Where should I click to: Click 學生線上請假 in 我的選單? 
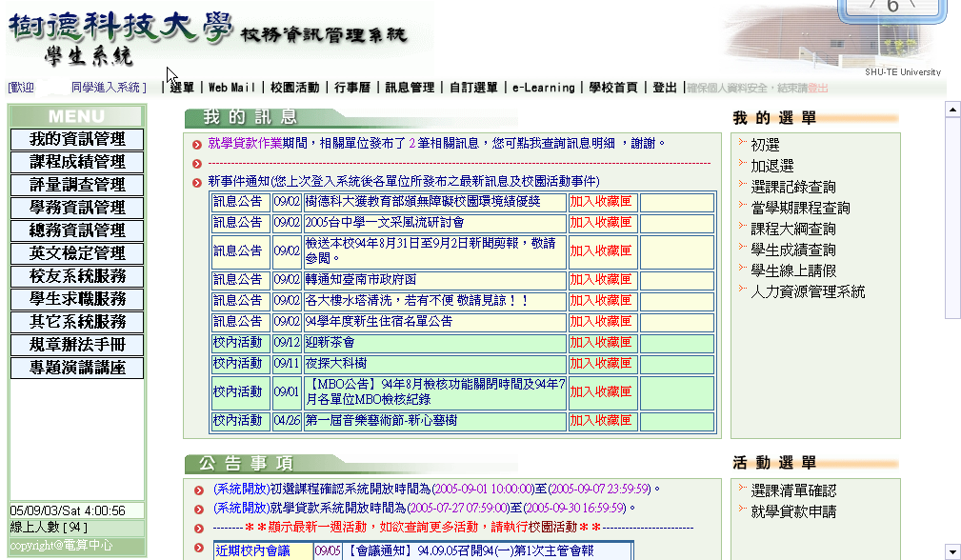tap(792, 270)
